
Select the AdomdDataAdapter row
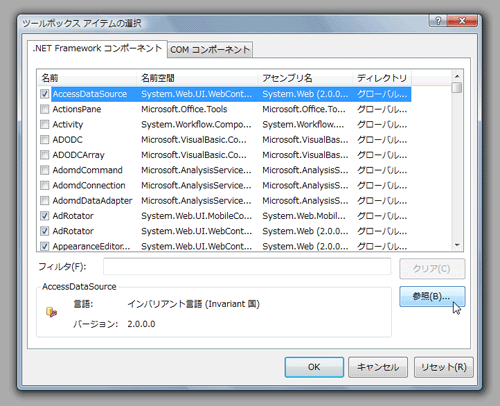pos(224,201)
